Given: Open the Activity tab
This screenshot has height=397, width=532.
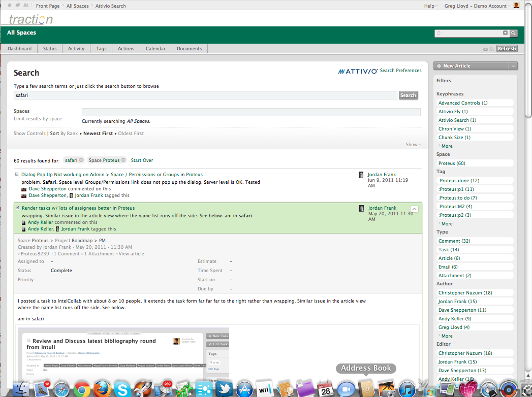Looking at the screenshot, I should point(76,49).
